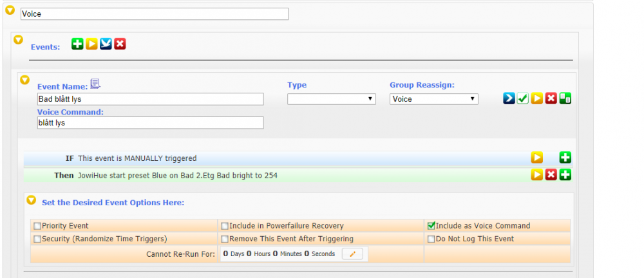Collapse the Voice group section

point(10,11)
